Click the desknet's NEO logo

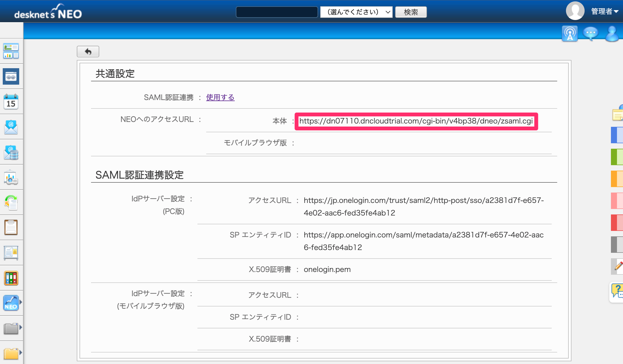[48, 12]
